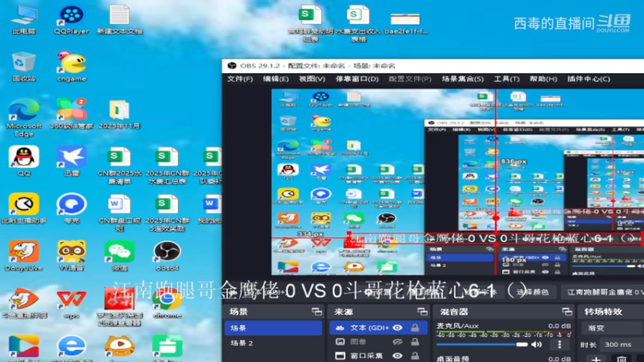
Task: Click the 选择颜色 button
Action: click(x=532, y=292)
